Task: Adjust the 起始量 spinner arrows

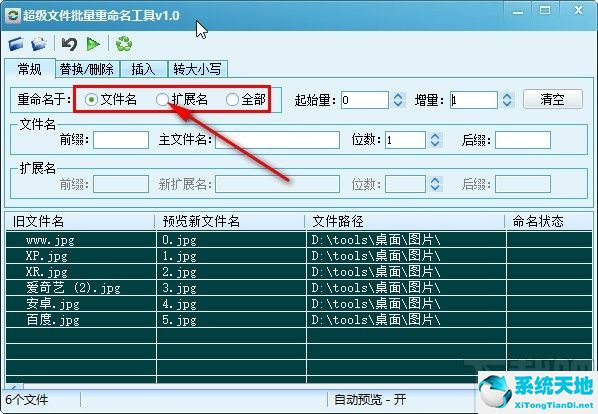Action: tap(398, 100)
